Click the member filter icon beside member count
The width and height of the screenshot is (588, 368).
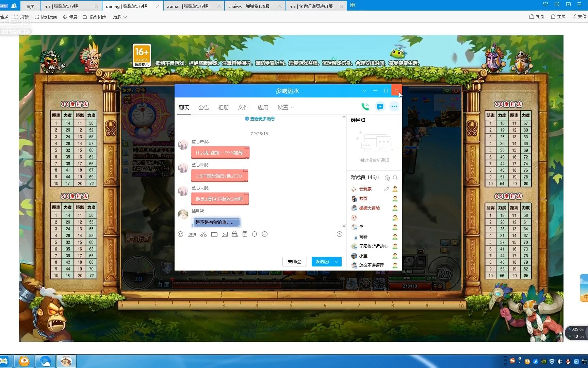tap(387, 178)
